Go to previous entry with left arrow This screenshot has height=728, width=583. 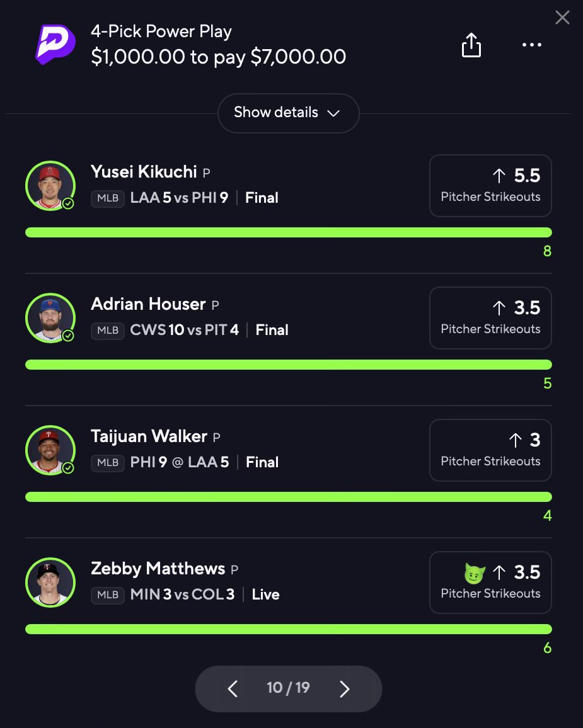233,688
